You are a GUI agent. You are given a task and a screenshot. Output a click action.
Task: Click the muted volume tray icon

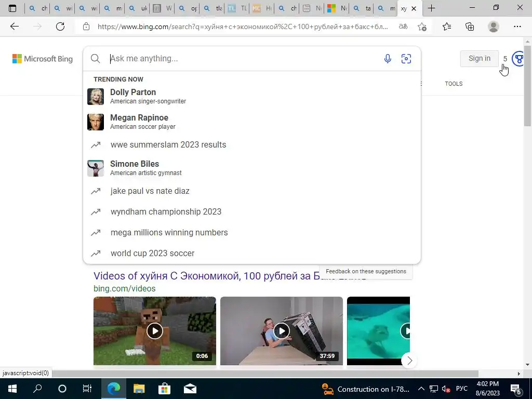[446, 389]
